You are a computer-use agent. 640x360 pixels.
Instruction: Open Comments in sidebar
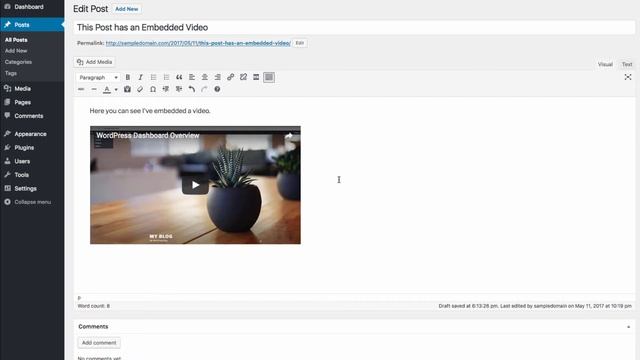[32, 116]
